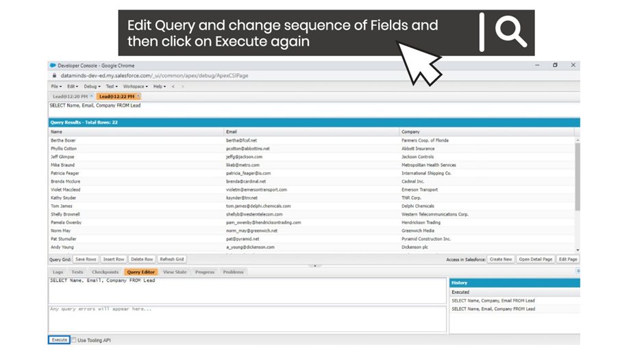Close the Lead@12:22 PM tab
This screenshot has height=362, width=644.
coord(138,96)
